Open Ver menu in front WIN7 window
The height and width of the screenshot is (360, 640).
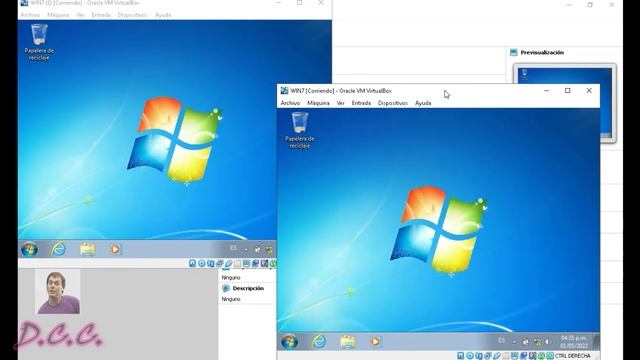(x=340, y=103)
